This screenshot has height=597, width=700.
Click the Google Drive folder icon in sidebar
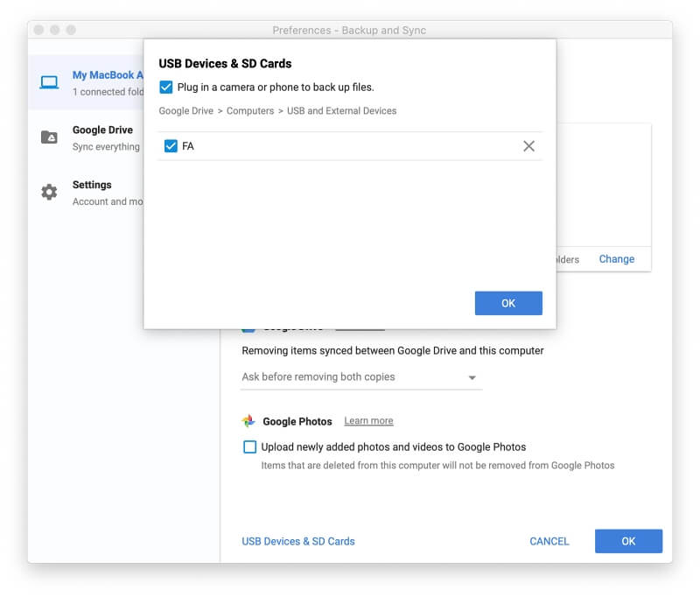point(49,137)
